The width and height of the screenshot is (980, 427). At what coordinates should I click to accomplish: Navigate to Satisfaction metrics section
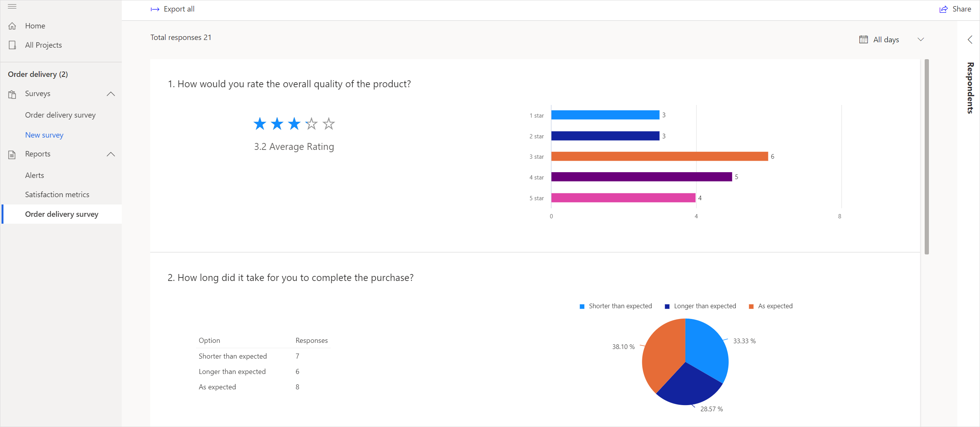pyautogui.click(x=58, y=194)
